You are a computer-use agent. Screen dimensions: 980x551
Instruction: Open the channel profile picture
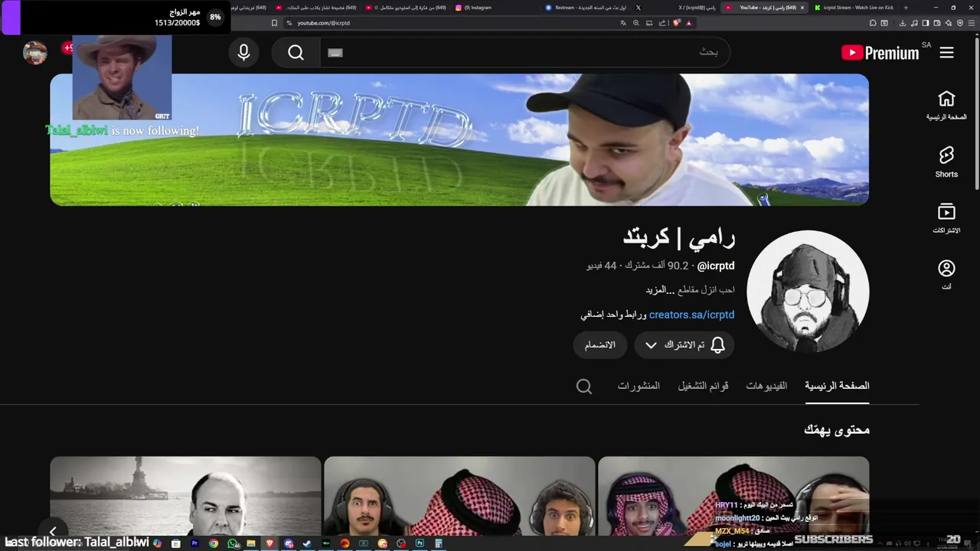(808, 291)
